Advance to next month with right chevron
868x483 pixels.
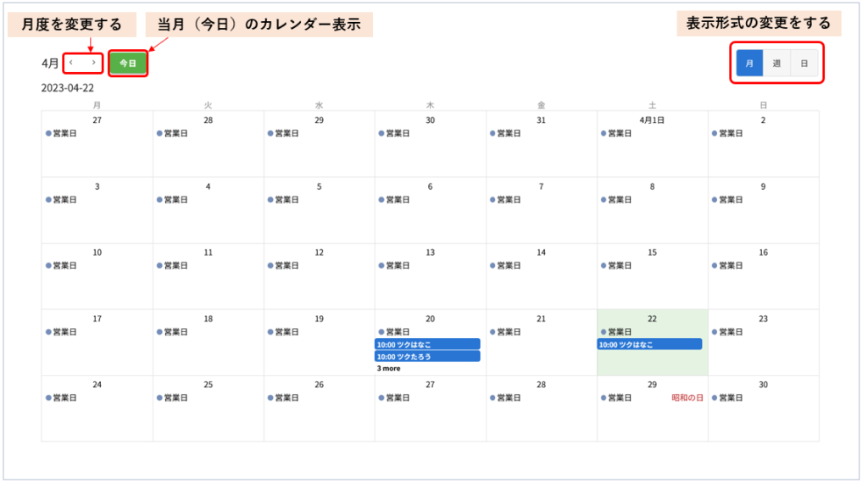click(x=93, y=63)
